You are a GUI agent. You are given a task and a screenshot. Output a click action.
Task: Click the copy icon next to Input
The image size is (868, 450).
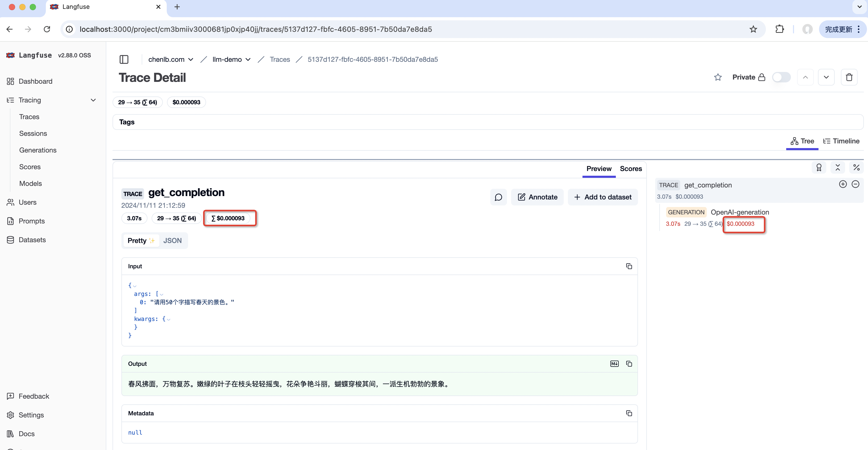coord(629,266)
